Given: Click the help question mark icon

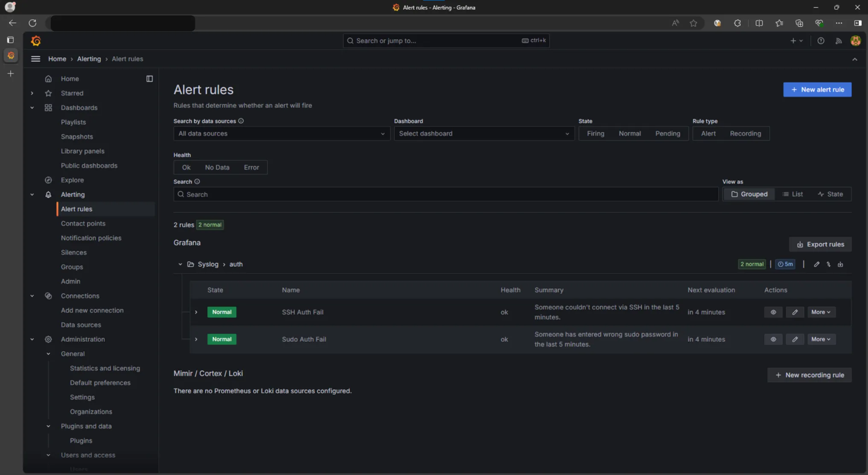Looking at the screenshot, I should [821, 41].
